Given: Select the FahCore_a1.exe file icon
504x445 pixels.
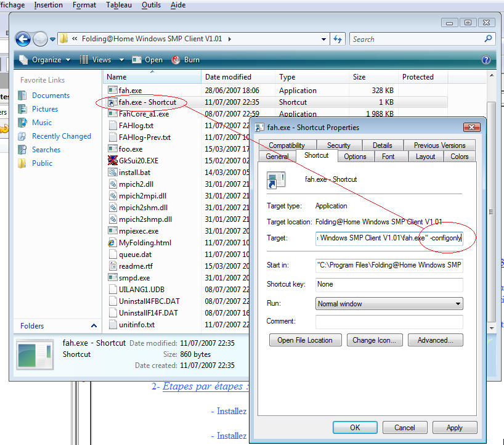Looking at the screenshot, I should pos(113,114).
